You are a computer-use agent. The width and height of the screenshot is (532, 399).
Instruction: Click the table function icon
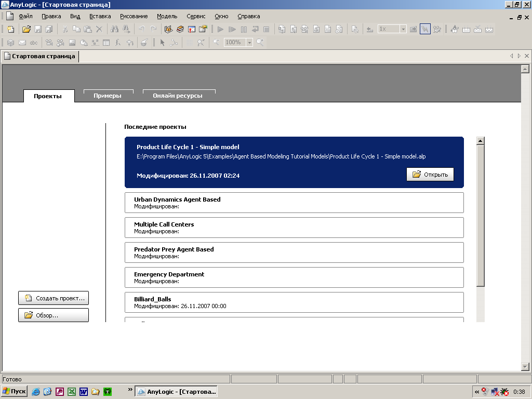(106, 43)
